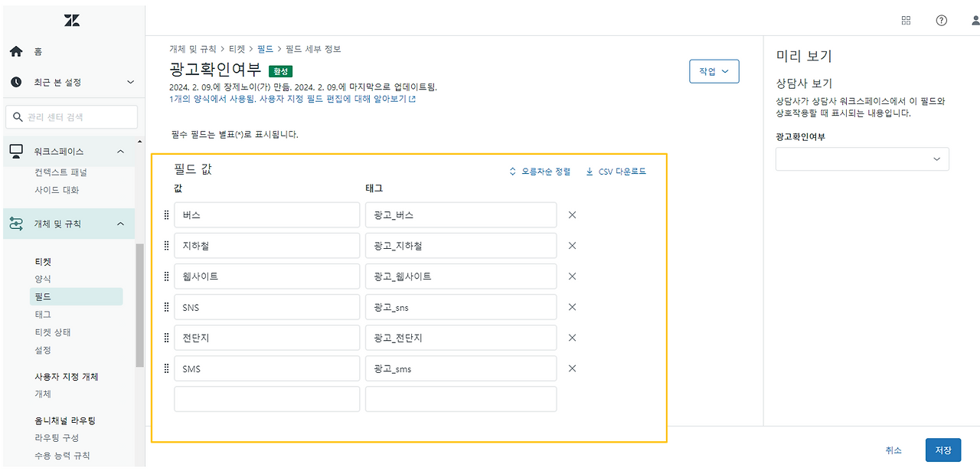The image size is (980, 471).
Task: Open the help question mark icon
Action: coord(941,20)
